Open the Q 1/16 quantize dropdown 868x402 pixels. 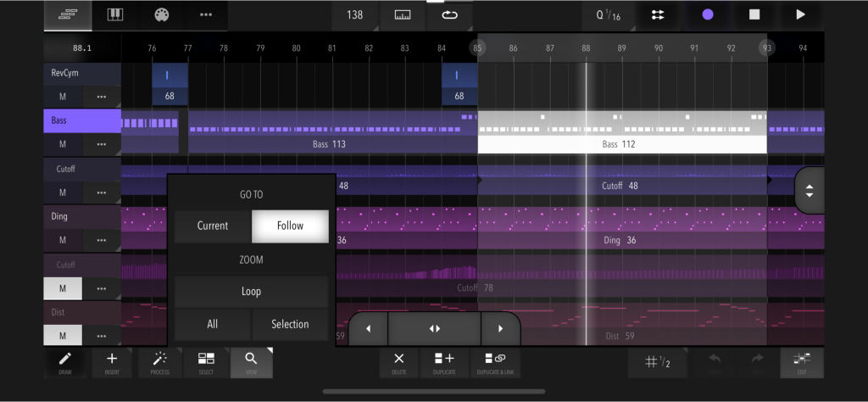click(609, 15)
